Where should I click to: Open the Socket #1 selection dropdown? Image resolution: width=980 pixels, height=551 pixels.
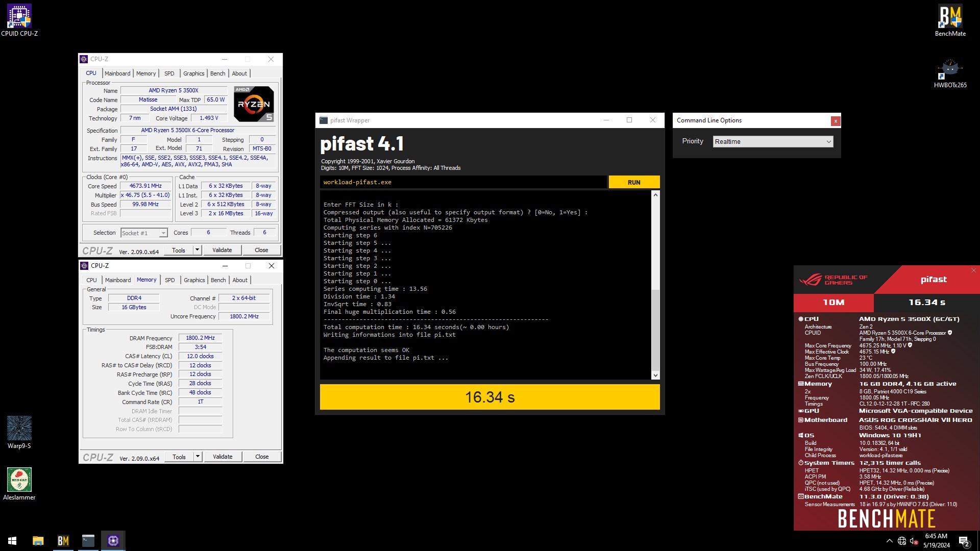click(x=144, y=233)
